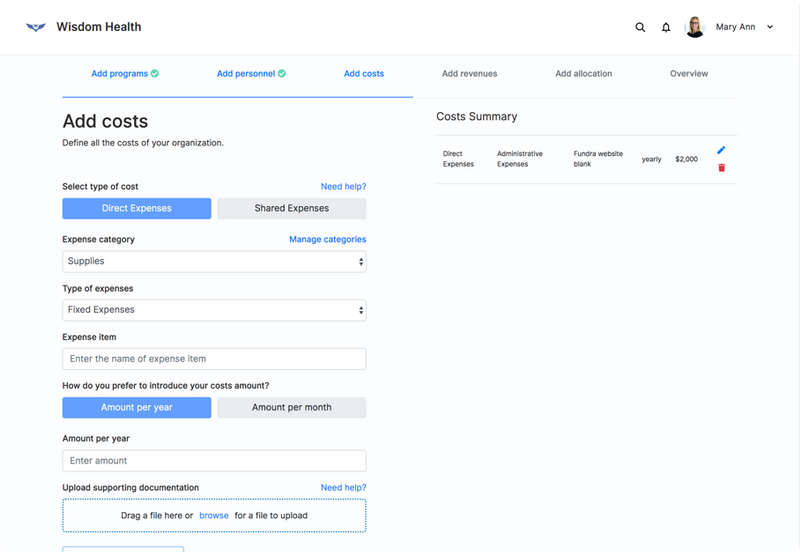Open the Expense category dropdown
The height and width of the screenshot is (552, 800).
[214, 261]
